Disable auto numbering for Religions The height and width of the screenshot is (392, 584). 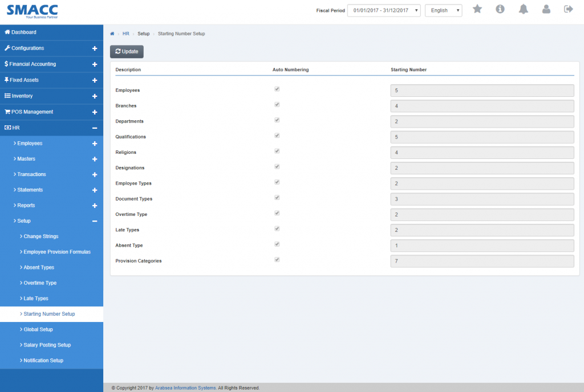point(277,151)
